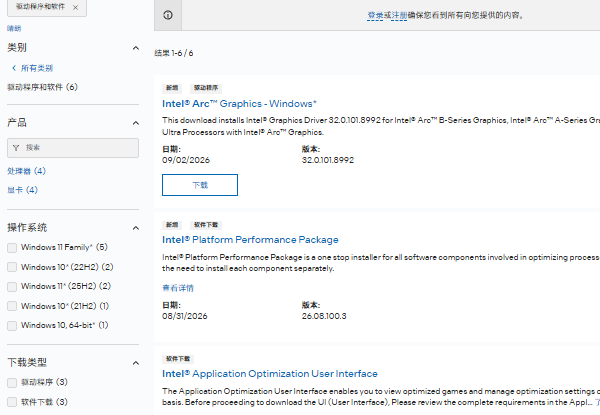Click the 结果 1-6 / 6 count text
This screenshot has width=600, height=415.
click(x=174, y=53)
